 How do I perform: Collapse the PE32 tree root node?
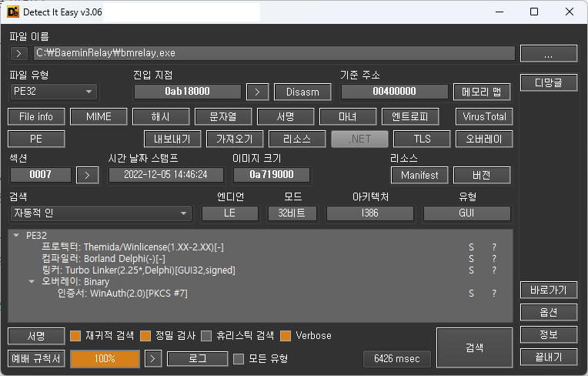coord(16,236)
